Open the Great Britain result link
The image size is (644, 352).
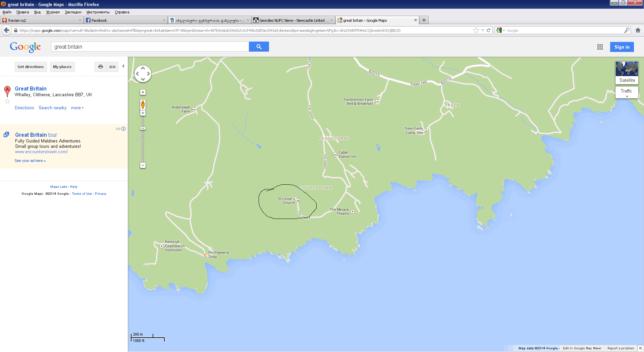pyautogui.click(x=31, y=89)
